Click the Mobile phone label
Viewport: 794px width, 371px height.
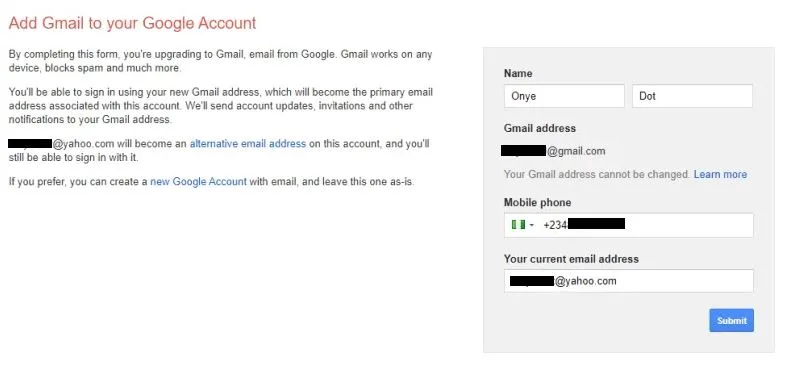(537, 202)
